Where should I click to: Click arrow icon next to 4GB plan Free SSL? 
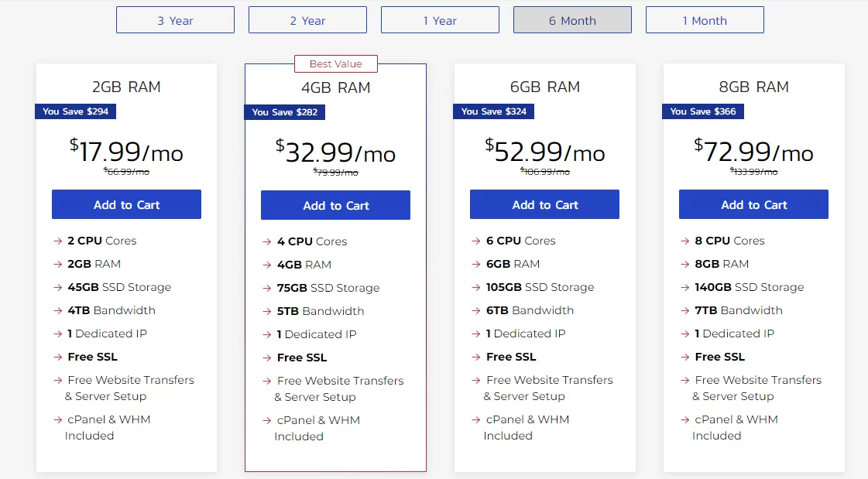pyautogui.click(x=267, y=358)
